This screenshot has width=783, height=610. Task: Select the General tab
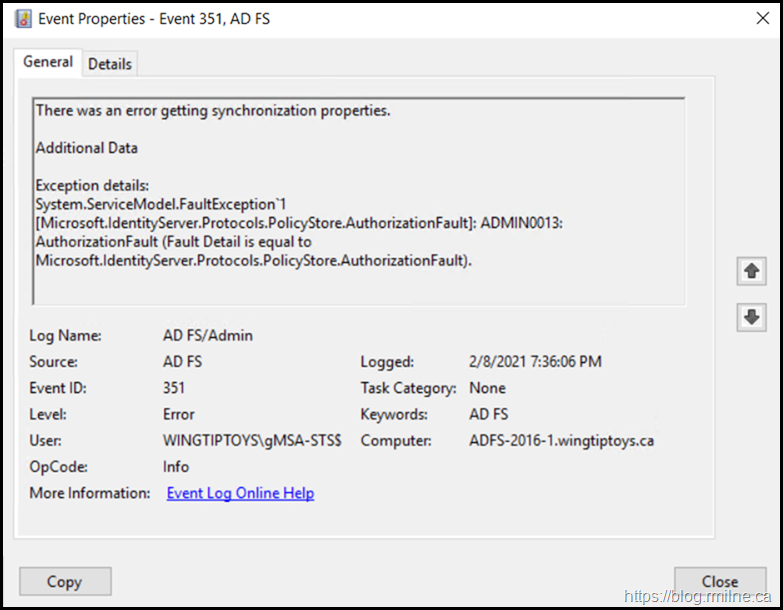tap(48, 62)
